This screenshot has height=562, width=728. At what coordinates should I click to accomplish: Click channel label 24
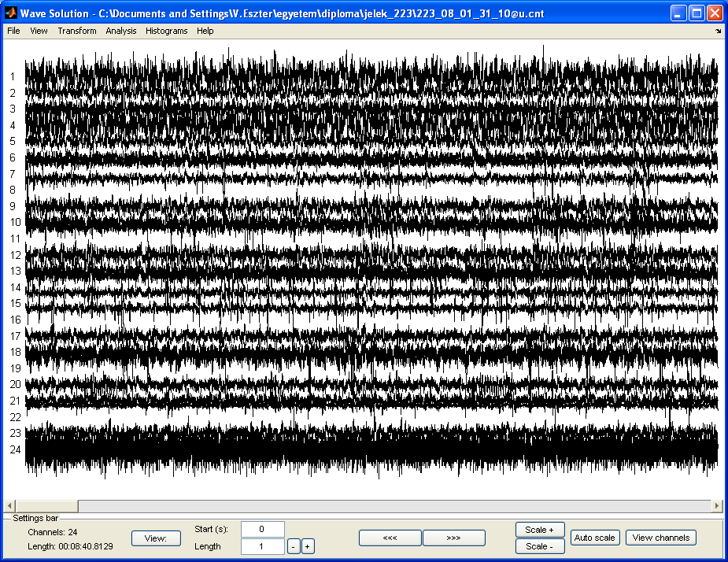click(x=15, y=449)
